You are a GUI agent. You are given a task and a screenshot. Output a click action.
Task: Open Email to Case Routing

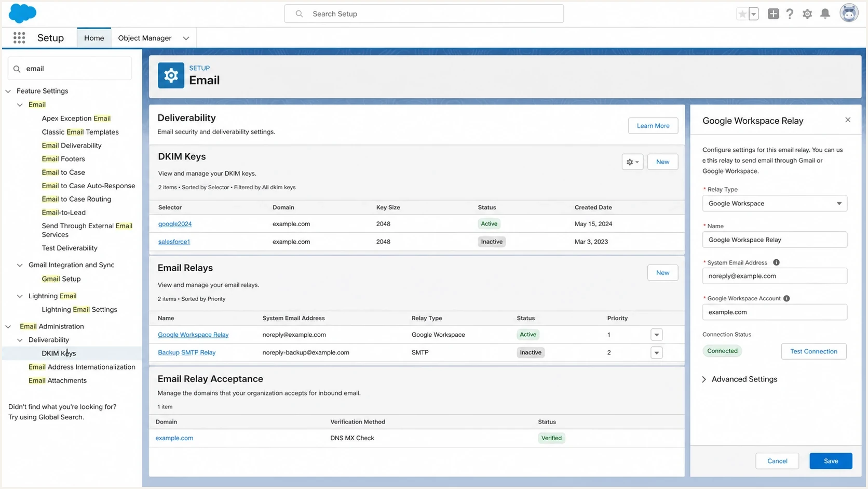coord(76,199)
